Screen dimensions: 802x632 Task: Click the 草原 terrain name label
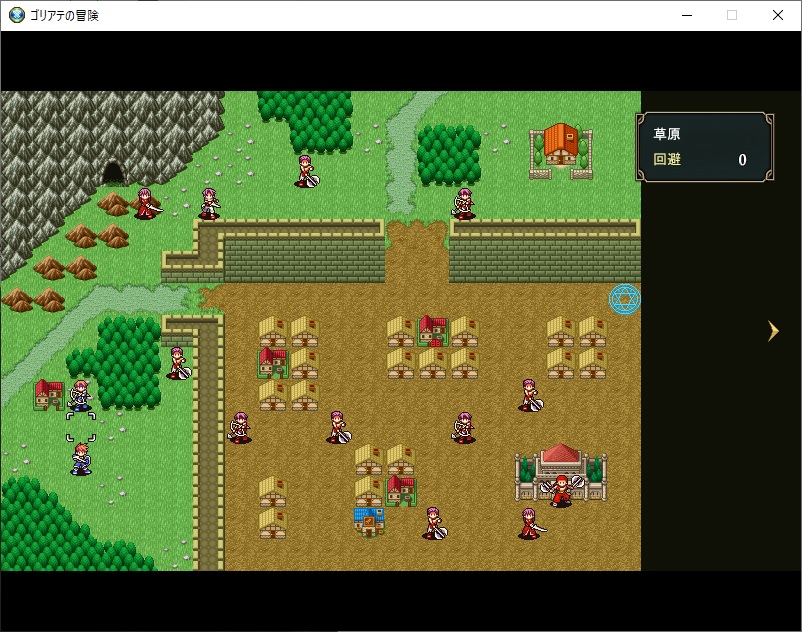coord(666,134)
